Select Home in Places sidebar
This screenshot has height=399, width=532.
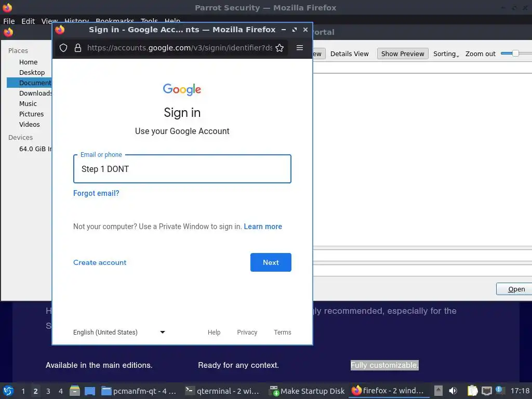pyautogui.click(x=29, y=62)
